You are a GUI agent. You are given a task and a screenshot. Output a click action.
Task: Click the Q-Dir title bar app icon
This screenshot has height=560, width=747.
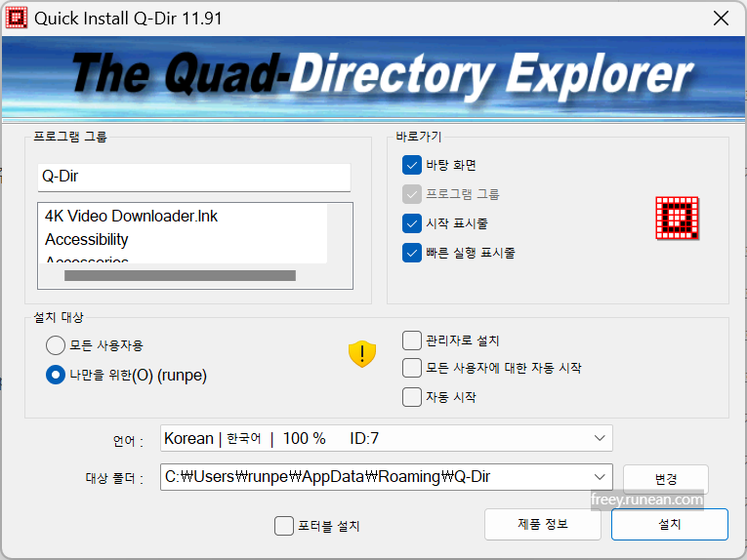(17, 19)
